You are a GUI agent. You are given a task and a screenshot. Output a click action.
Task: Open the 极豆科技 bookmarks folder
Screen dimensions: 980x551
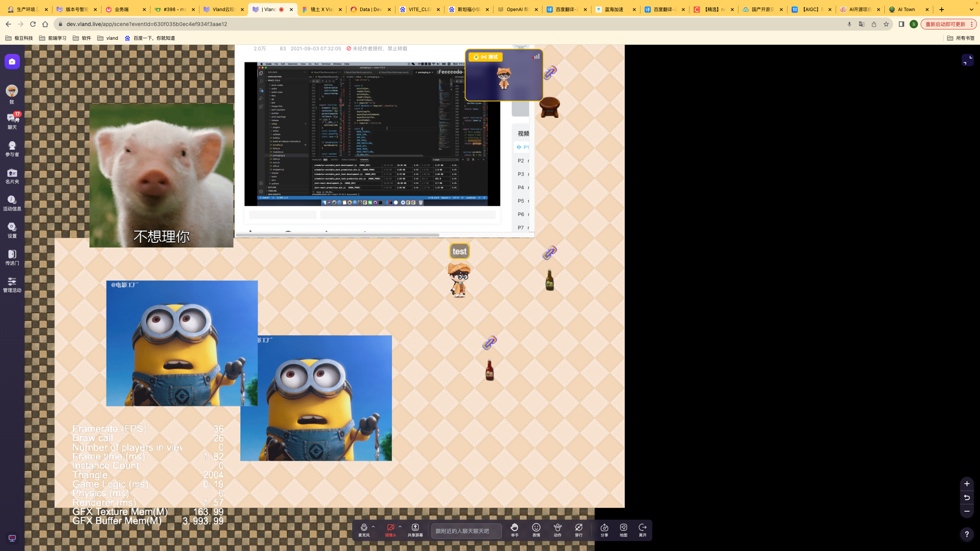pos(19,38)
